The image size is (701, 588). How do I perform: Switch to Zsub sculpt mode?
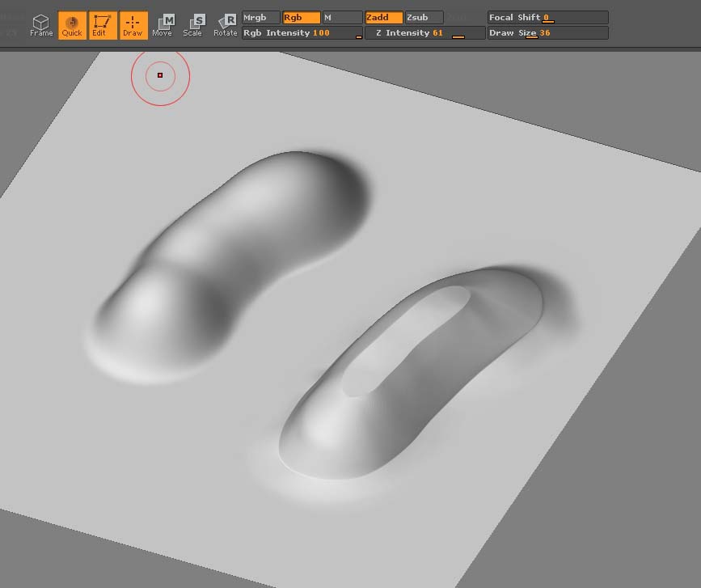click(x=424, y=18)
